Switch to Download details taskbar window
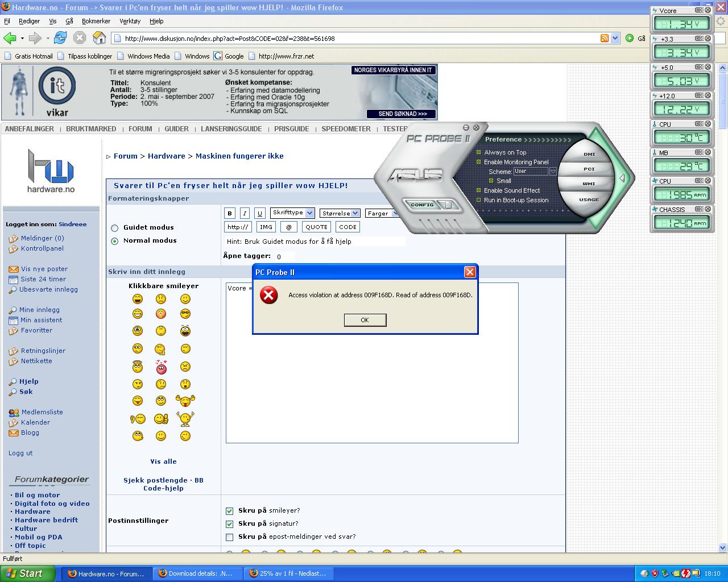This screenshot has height=582, width=728. [198, 573]
